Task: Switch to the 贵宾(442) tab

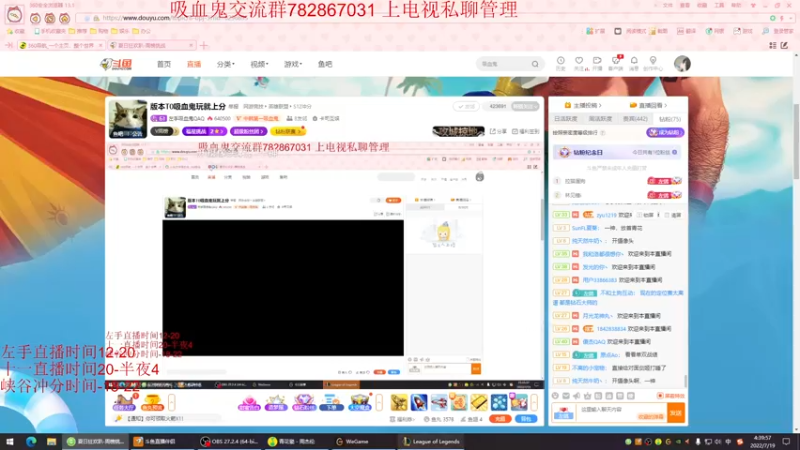Action: coord(635,119)
